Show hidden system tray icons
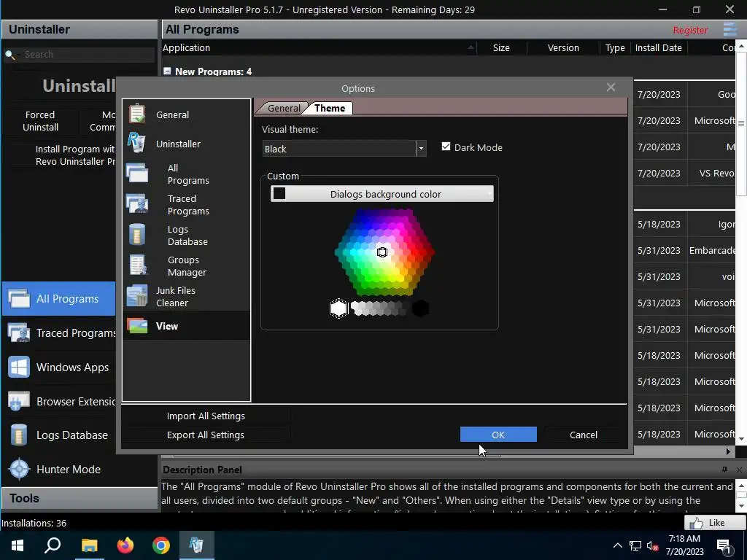This screenshot has height=560, width=747. (617, 545)
